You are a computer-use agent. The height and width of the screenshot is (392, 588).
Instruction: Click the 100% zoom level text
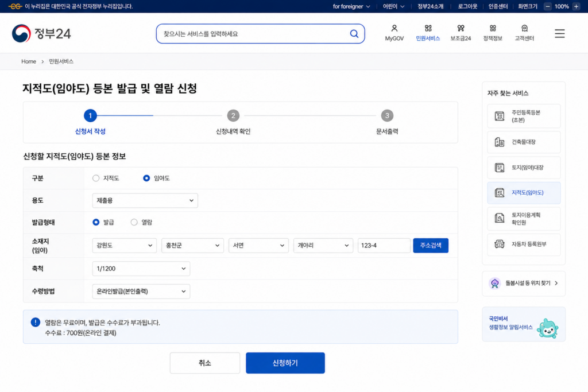pos(562,6)
